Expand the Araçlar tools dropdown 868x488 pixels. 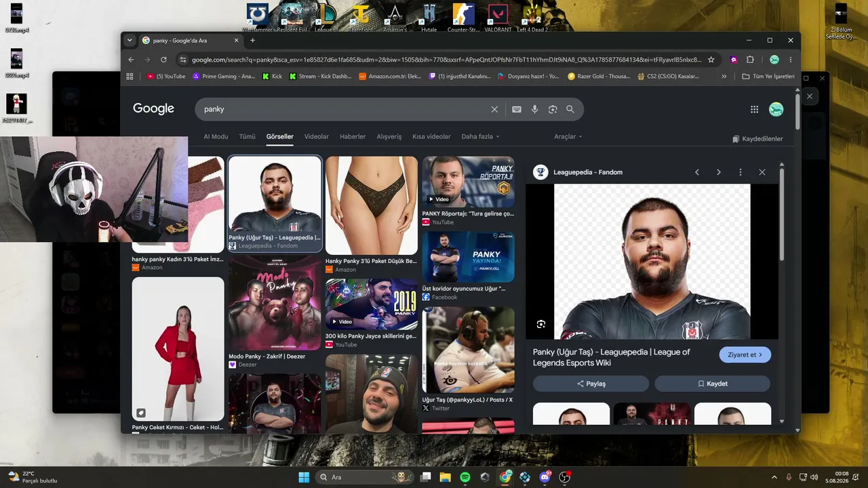click(568, 136)
